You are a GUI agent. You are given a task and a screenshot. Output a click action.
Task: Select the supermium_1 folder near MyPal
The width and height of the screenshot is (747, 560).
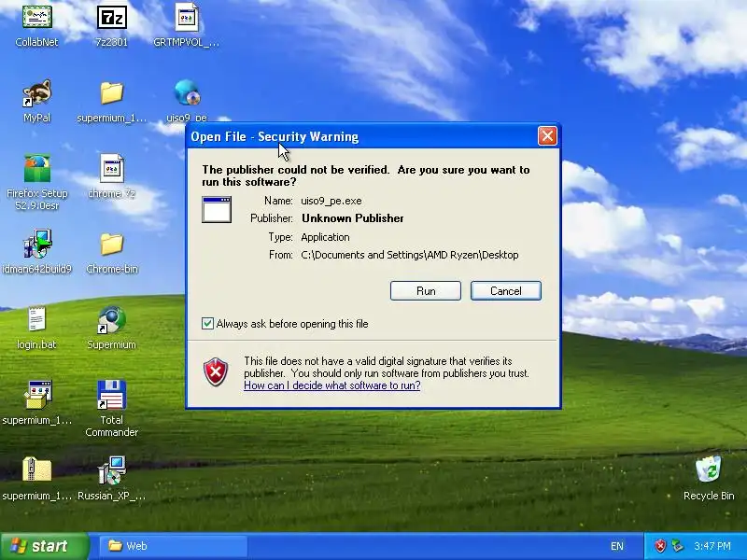(111, 92)
